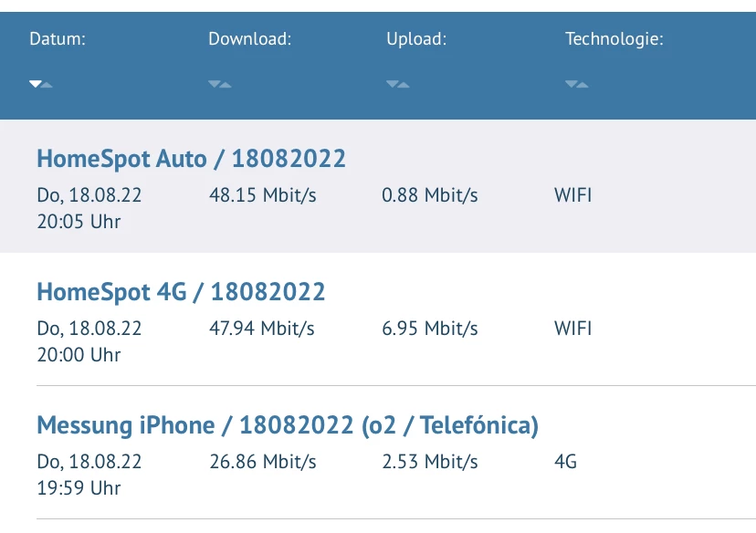Viewport: 756px width, 533px height.
Task: Select the 48.15 Mbit/s download value
Action: (263, 195)
